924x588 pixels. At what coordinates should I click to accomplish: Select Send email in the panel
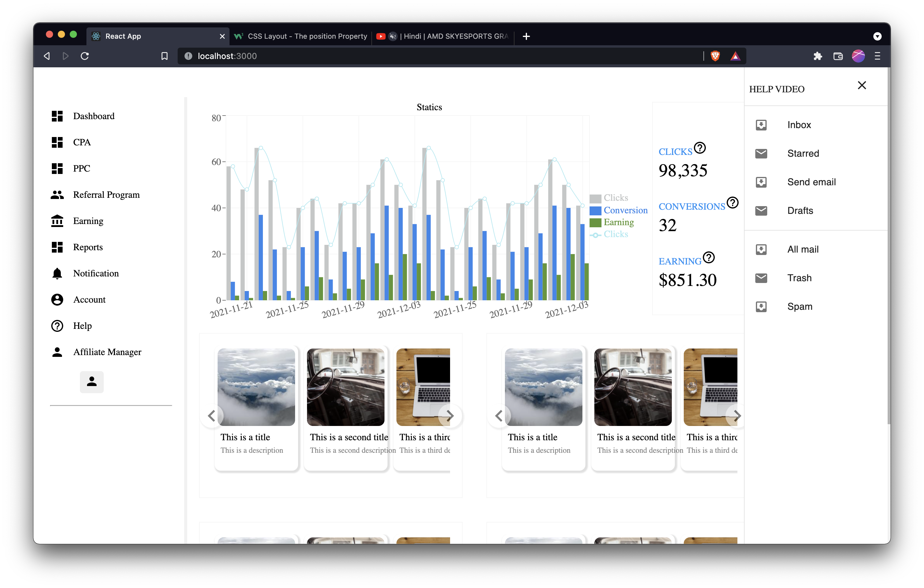[x=811, y=182]
